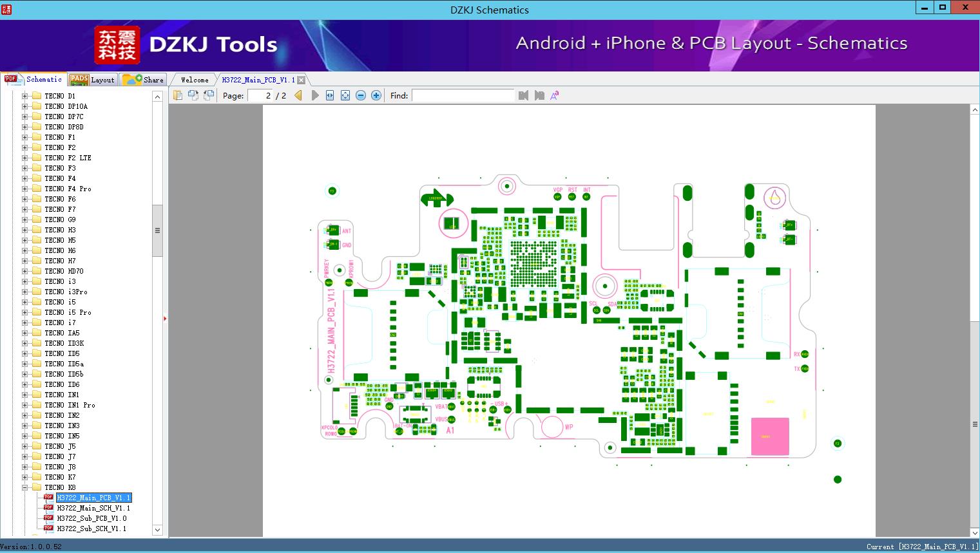Expand the TECNO F4 Pro folder
The image size is (980, 553).
tap(25, 189)
